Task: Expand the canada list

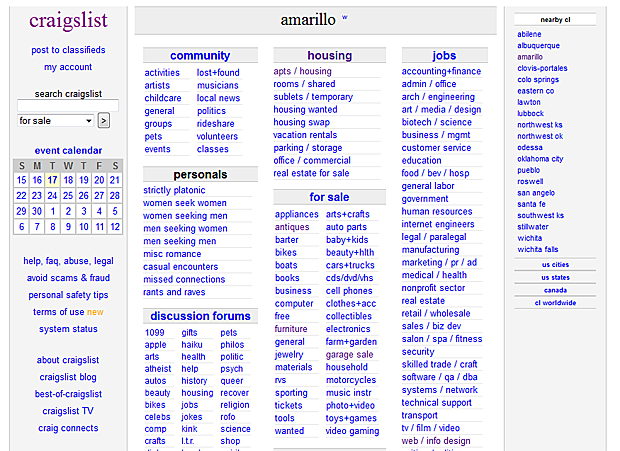Action: point(555,290)
